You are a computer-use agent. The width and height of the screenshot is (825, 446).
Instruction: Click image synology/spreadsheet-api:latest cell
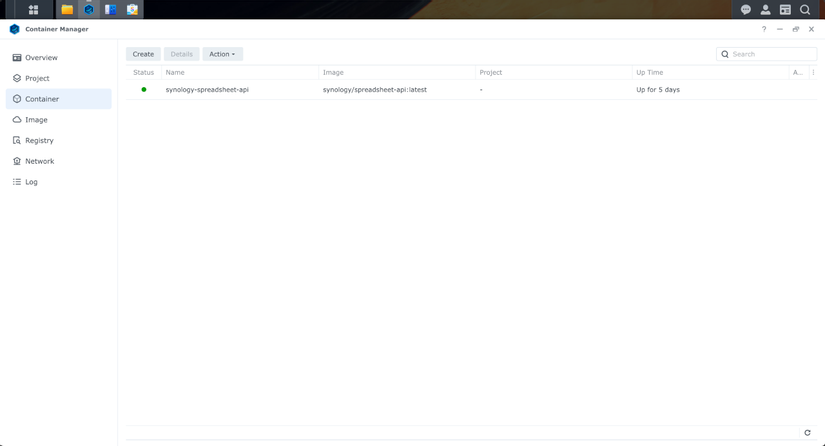[x=375, y=90]
